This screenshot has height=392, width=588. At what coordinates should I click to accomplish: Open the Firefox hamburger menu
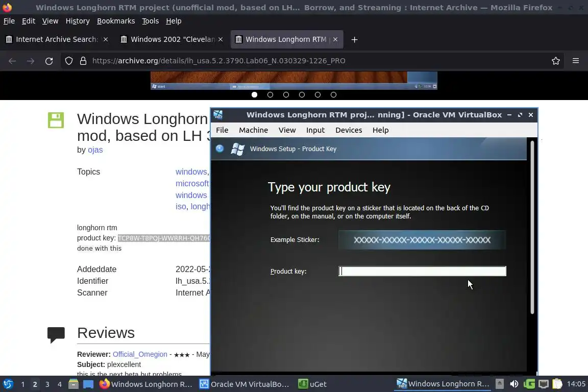click(576, 61)
